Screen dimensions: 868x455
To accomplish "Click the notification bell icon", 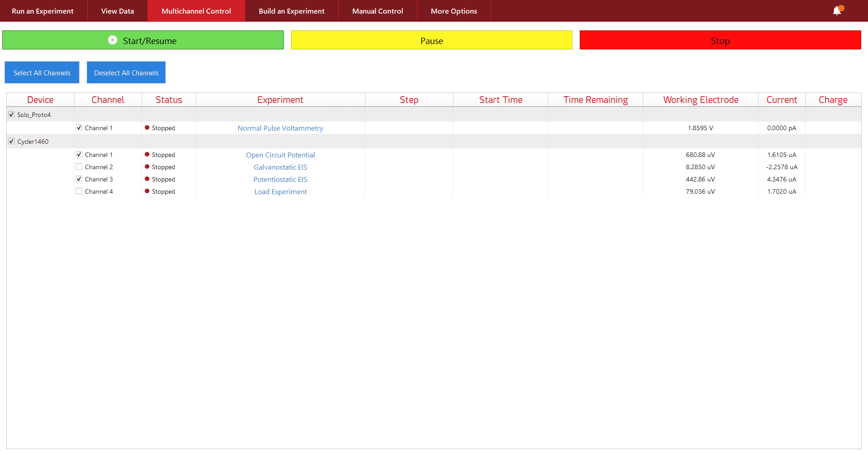I will [837, 11].
